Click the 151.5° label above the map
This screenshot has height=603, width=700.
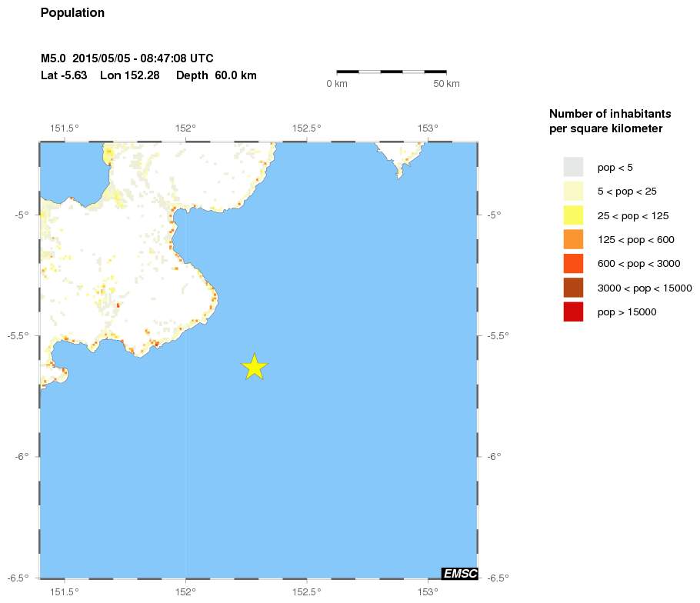(65, 128)
